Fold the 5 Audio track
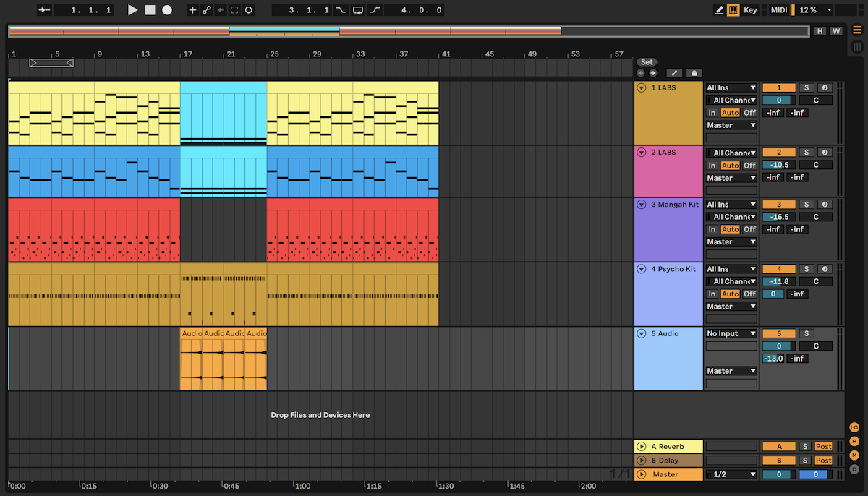Image resolution: width=868 pixels, height=496 pixels. (641, 334)
